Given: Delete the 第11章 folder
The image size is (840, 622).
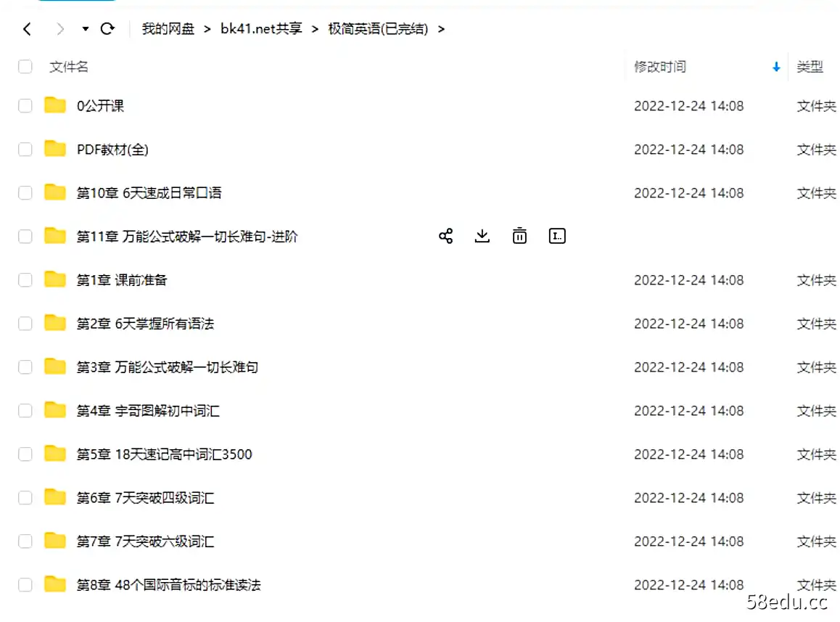Looking at the screenshot, I should click(x=519, y=236).
